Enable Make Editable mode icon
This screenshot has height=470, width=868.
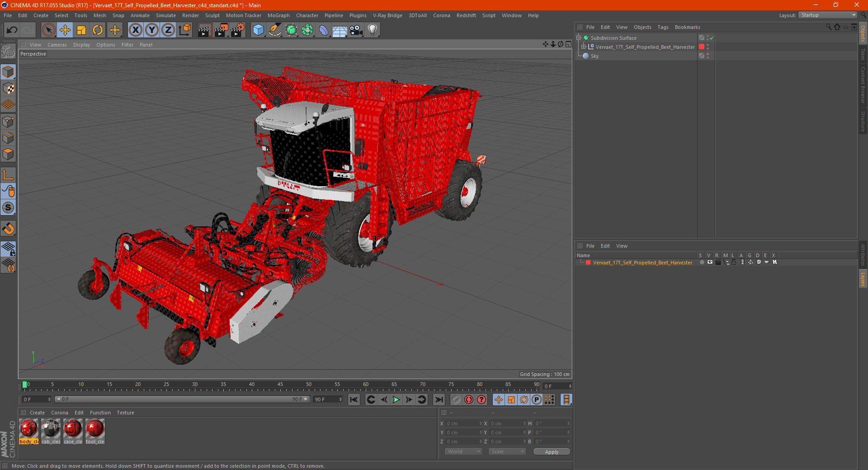coord(8,52)
